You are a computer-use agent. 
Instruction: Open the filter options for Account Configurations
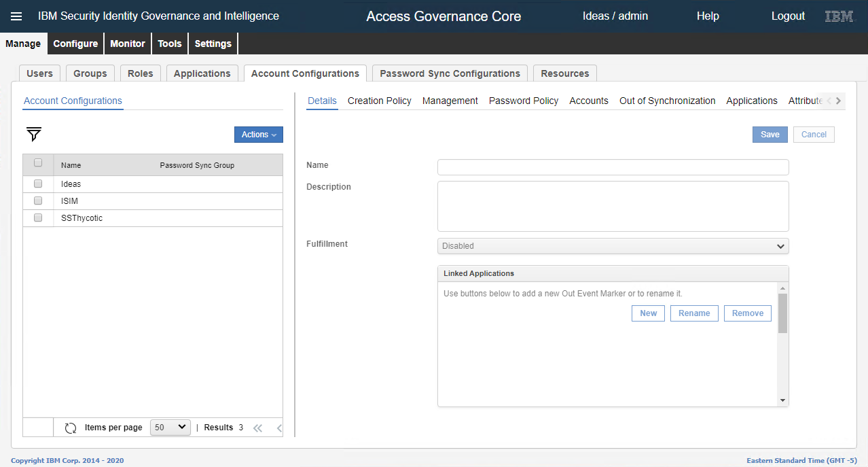[x=33, y=135]
